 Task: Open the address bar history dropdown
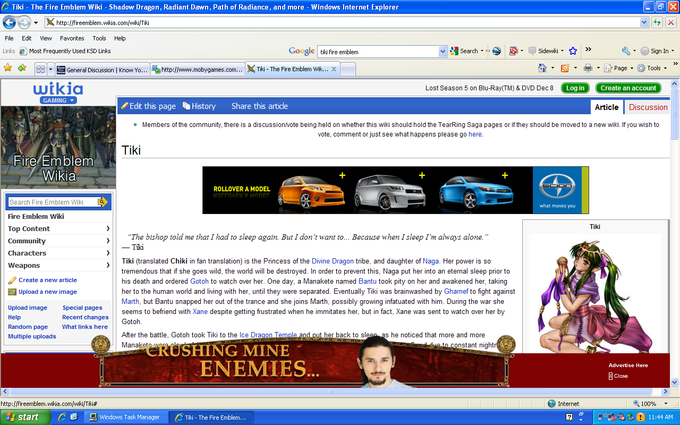[x=644, y=22]
